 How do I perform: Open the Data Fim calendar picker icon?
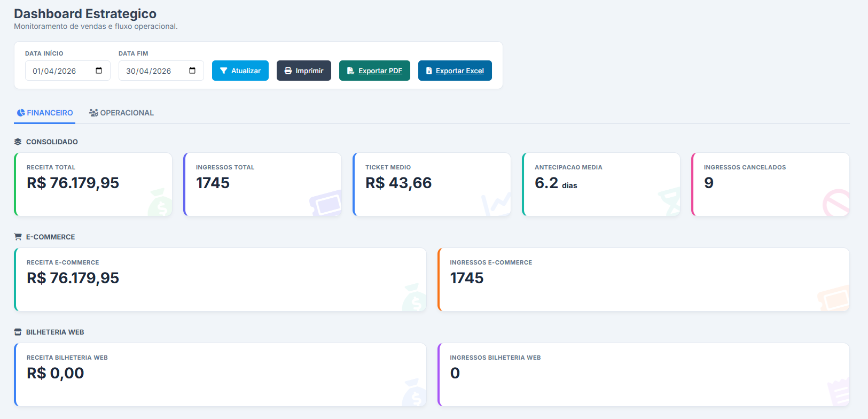[192, 71]
